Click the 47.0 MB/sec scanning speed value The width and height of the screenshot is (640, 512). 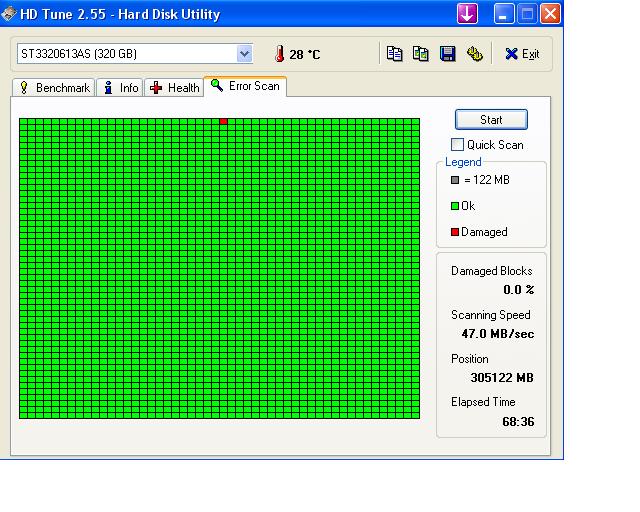click(498, 334)
